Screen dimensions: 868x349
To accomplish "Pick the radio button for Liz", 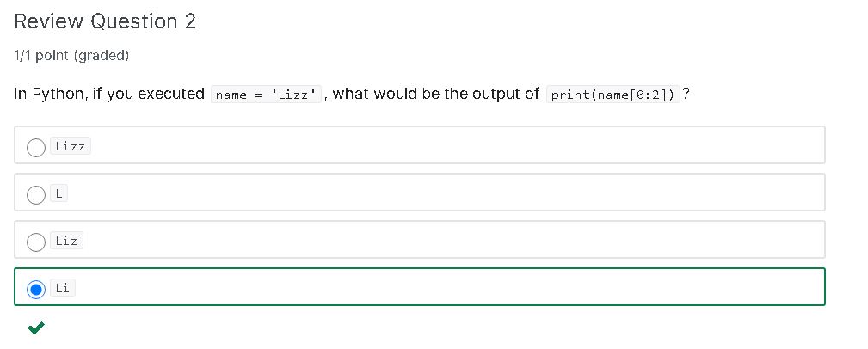I will pyautogui.click(x=36, y=242).
